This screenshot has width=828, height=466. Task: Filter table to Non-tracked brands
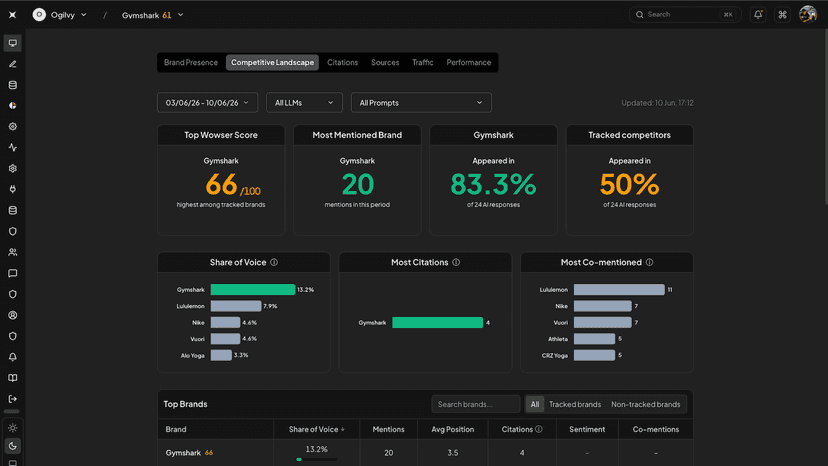pyautogui.click(x=645, y=404)
